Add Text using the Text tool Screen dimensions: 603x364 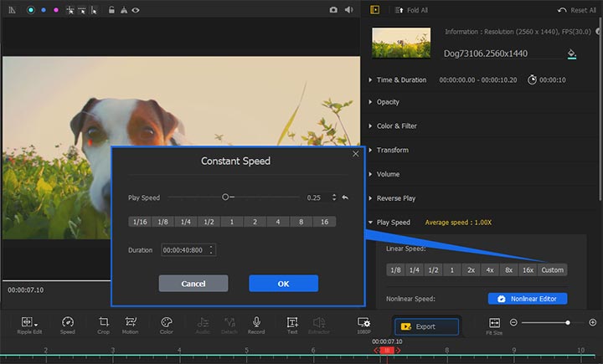292,322
